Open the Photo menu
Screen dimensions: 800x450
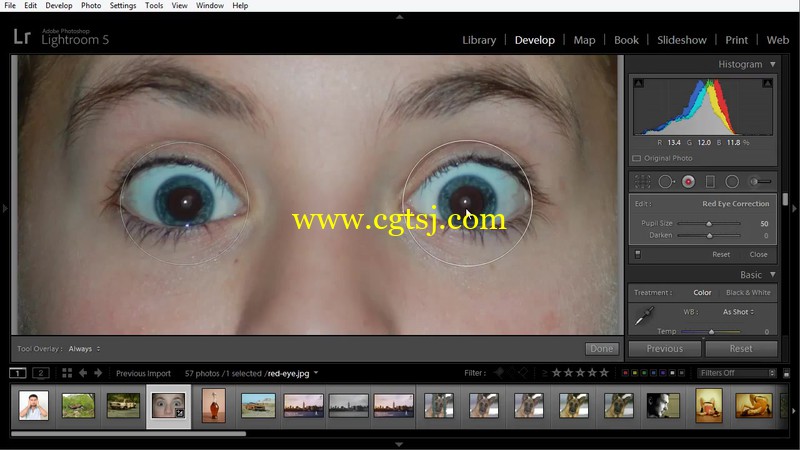(91, 6)
